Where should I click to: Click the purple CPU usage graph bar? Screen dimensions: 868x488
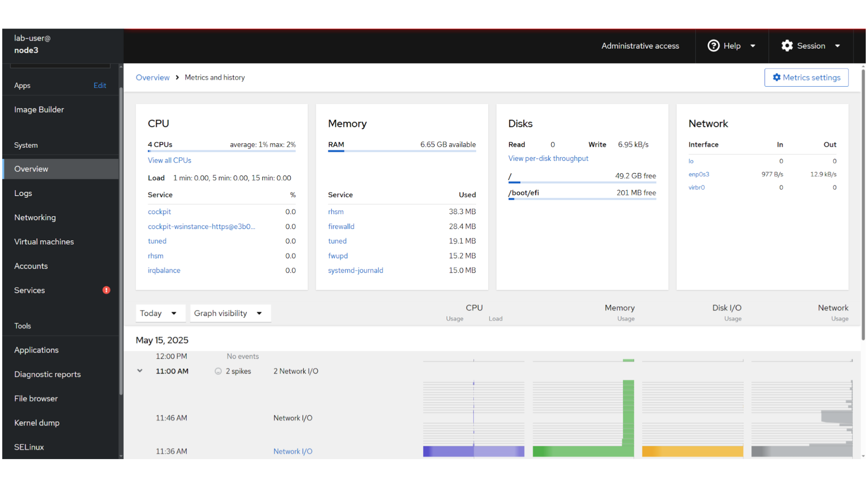pos(448,451)
